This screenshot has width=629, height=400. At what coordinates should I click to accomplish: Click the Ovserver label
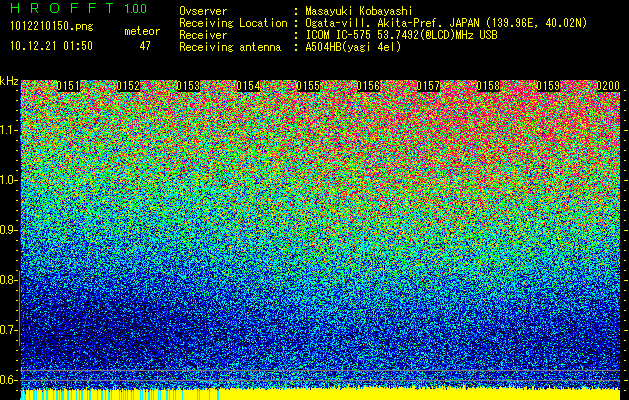coord(203,11)
